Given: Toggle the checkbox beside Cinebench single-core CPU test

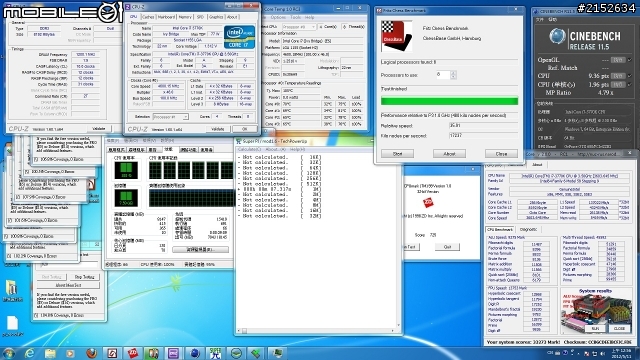Looking at the screenshot, I should point(629,84).
